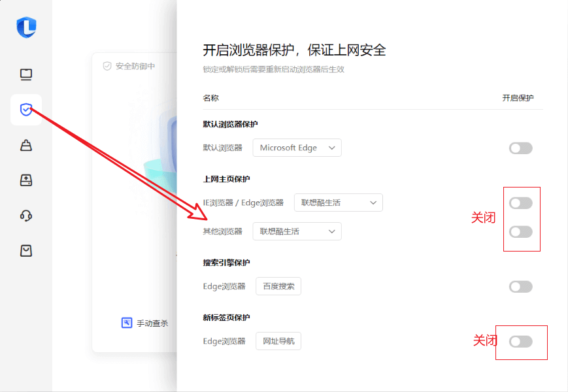Expand 其他浏览器 联想酷生活 dropdown

coord(297,231)
